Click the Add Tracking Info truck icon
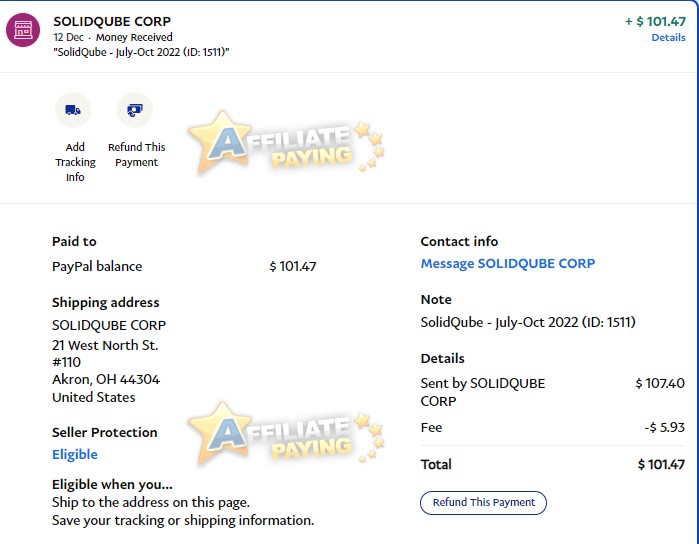Viewport: 699px width, 544px height. point(73,110)
